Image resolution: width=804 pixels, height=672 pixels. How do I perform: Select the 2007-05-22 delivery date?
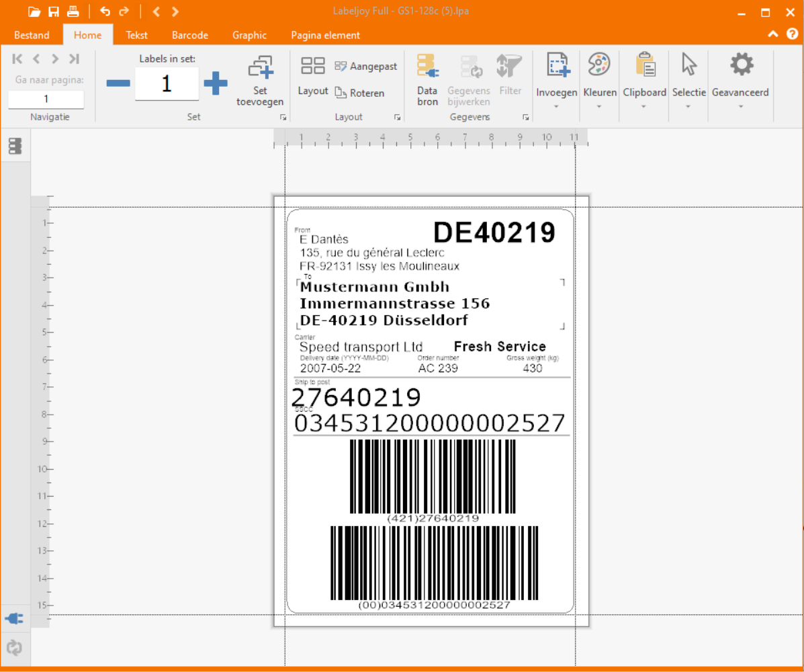pyautogui.click(x=330, y=368)
